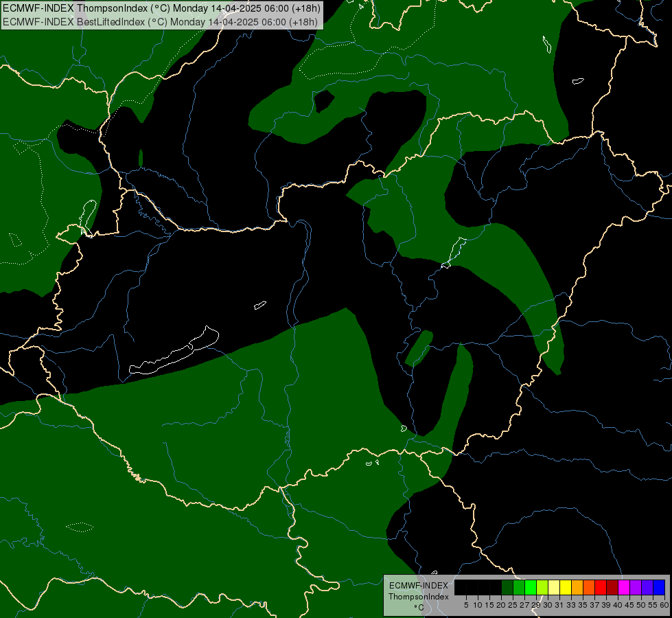
Task: Pick the pure yellow 31–33 legend swatch
Action: pos(566,587)
